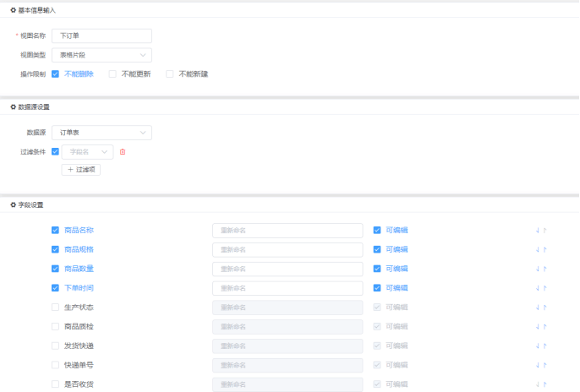580x392 pixels.
Task: Move 是否收货 field up with the up arrow
Action: pyautogui.click(x=544, y=384)
